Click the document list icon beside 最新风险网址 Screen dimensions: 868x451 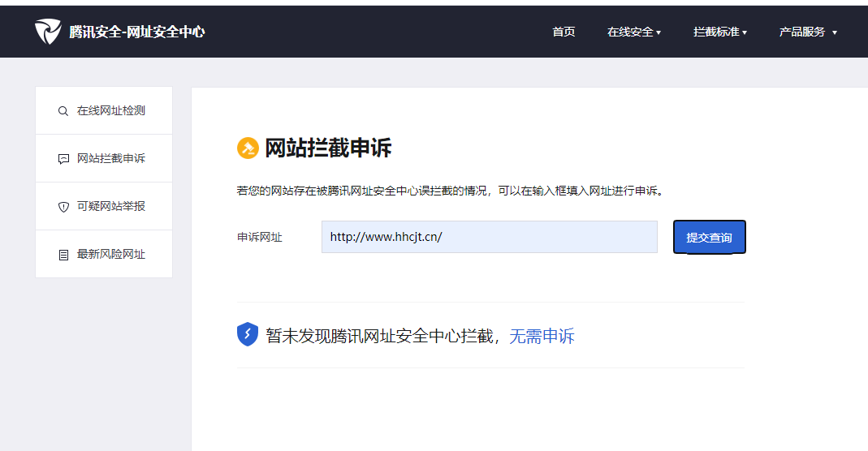(x=63, y=255)
